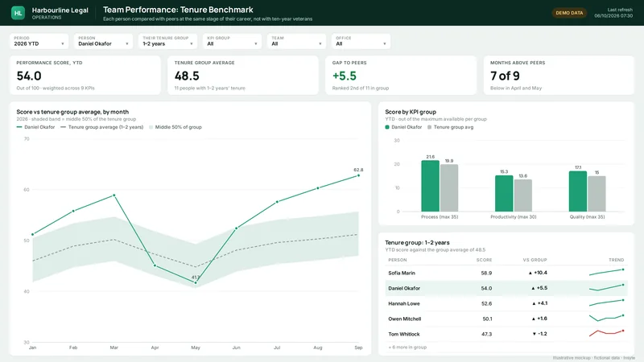This screenshot has width=644, height=362.
Task: Open the Team filter dropdown
Action: [x=296, y=42]
